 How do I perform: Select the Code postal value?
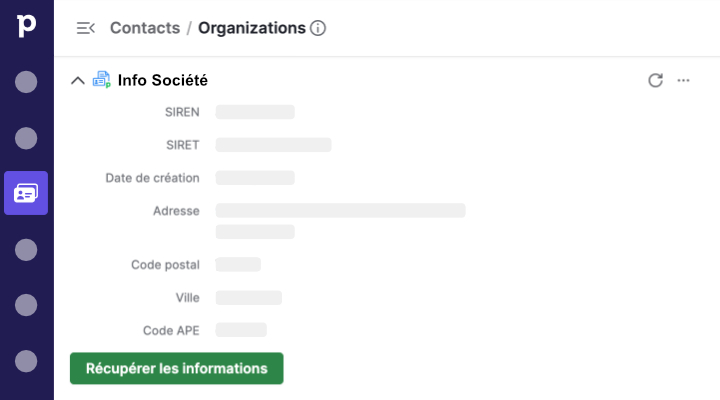[x=238, y=265]
